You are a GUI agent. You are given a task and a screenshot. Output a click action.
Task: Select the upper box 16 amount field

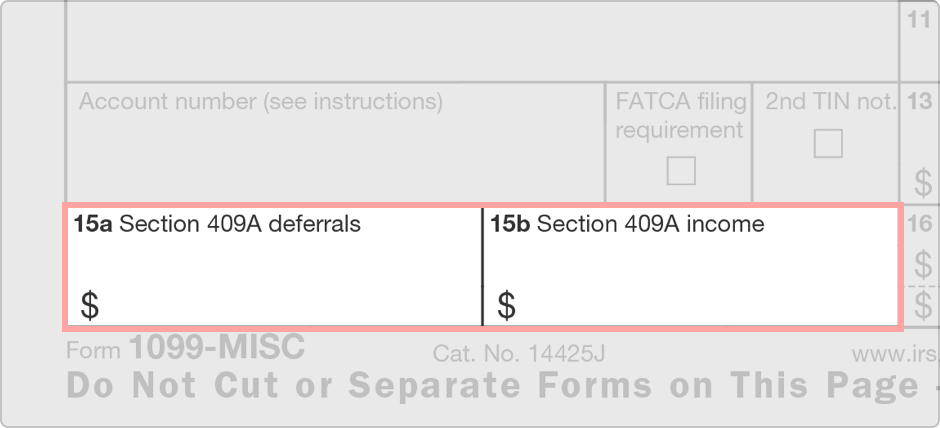(920, 246)
